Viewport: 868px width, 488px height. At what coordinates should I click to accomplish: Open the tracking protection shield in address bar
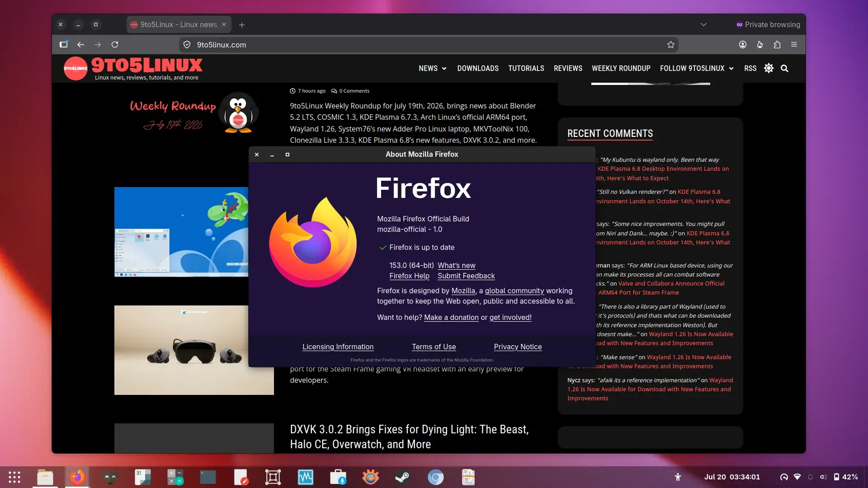(187, 45)
